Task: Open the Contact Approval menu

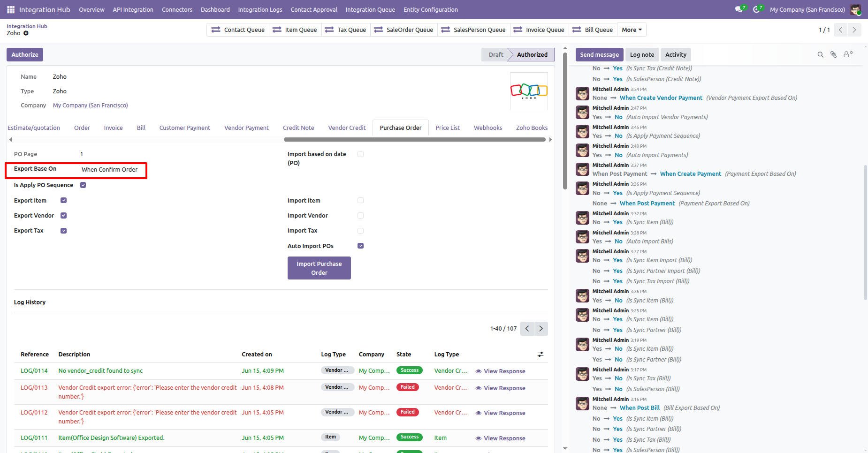Action: 314,9
